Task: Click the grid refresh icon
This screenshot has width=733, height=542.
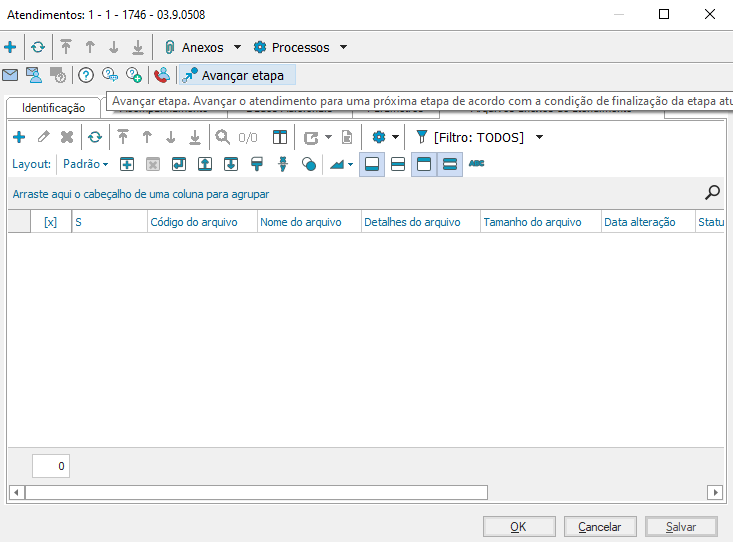Action: click(94, 137)
